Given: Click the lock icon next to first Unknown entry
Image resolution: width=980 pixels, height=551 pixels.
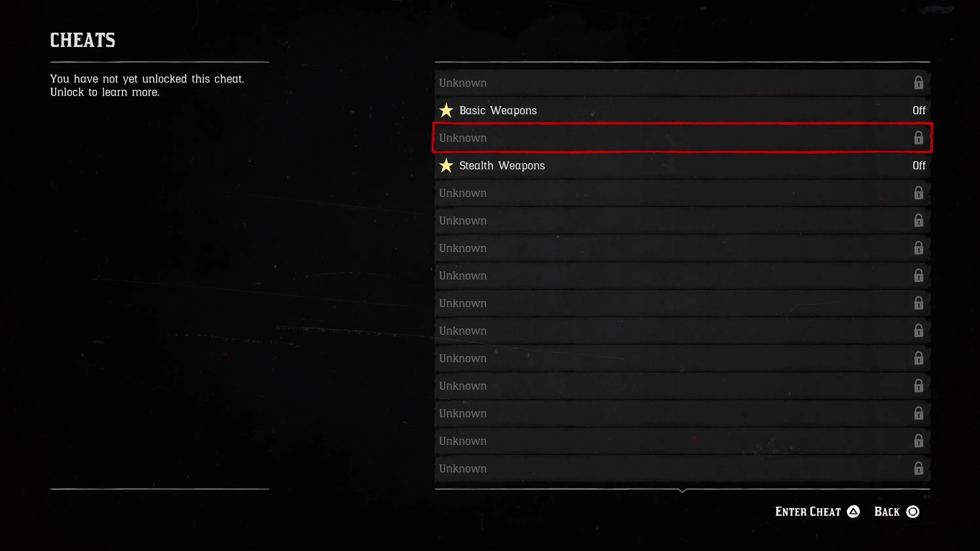Looking at the screenshot, I should tap(918, 82).
